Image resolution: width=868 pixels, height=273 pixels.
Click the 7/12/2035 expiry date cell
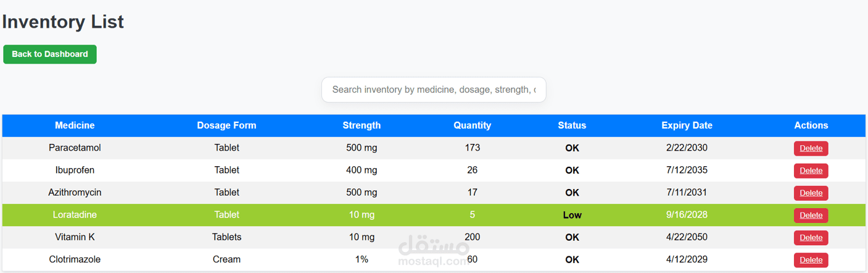pos(687,170)
